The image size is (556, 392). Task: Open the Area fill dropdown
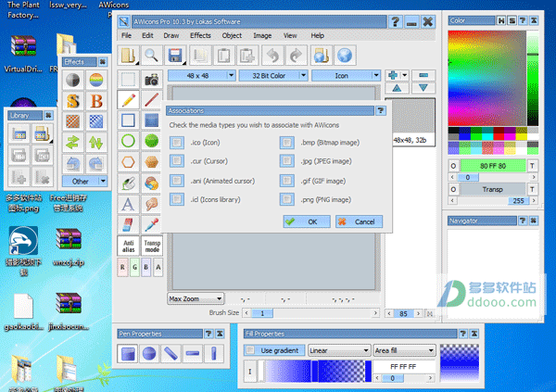pyautogui.click(x=404, y=350)
